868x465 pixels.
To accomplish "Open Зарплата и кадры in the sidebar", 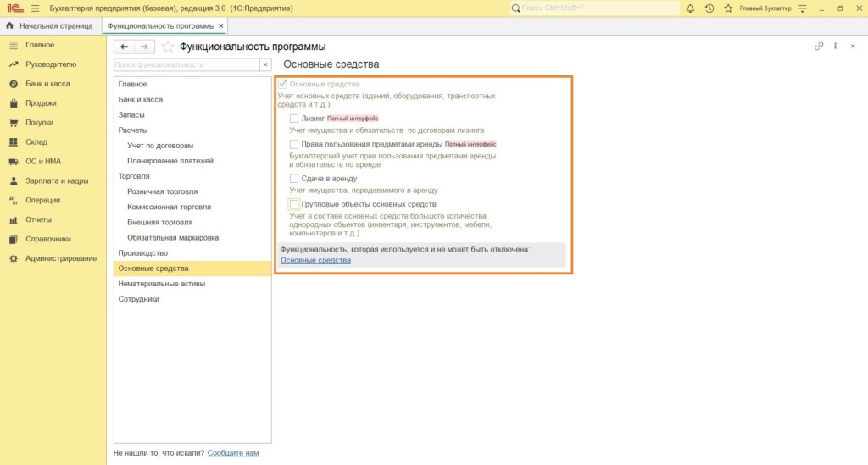I will point(57,181).
